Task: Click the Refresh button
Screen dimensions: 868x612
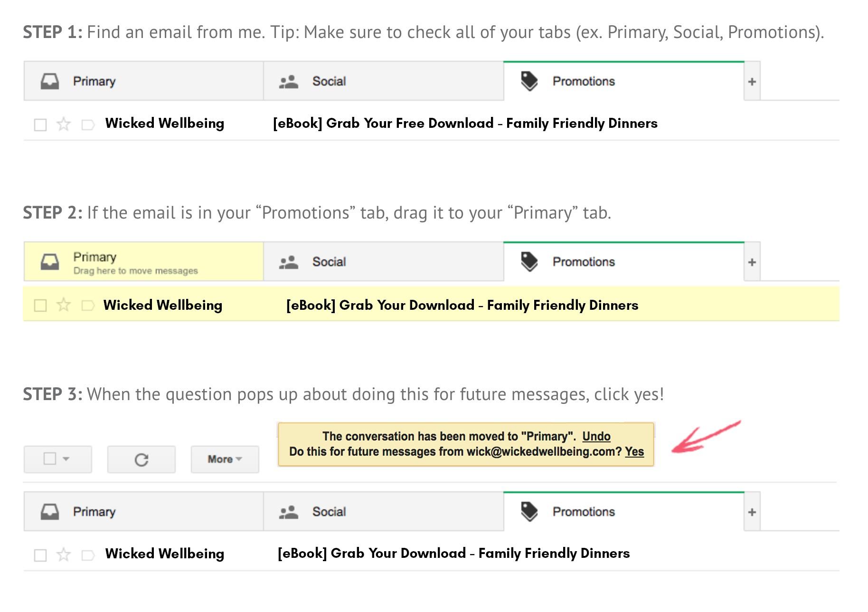Action: tap(142, 459)
